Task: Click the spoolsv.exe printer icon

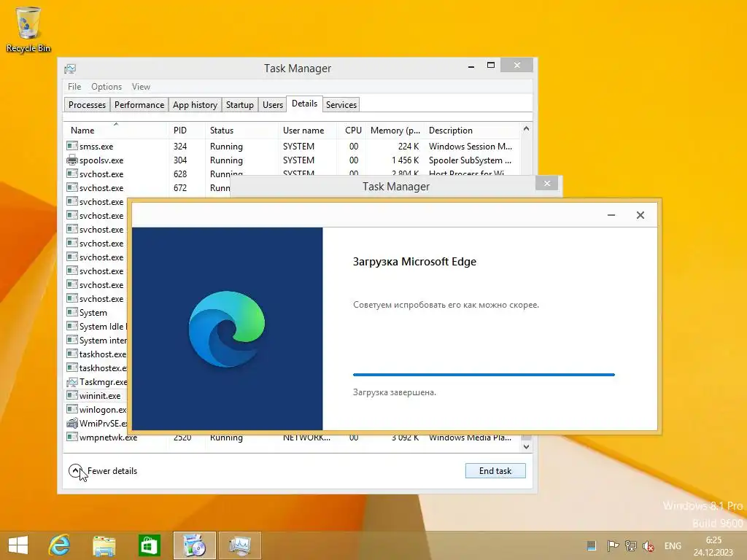Action: tap(72, 160)
